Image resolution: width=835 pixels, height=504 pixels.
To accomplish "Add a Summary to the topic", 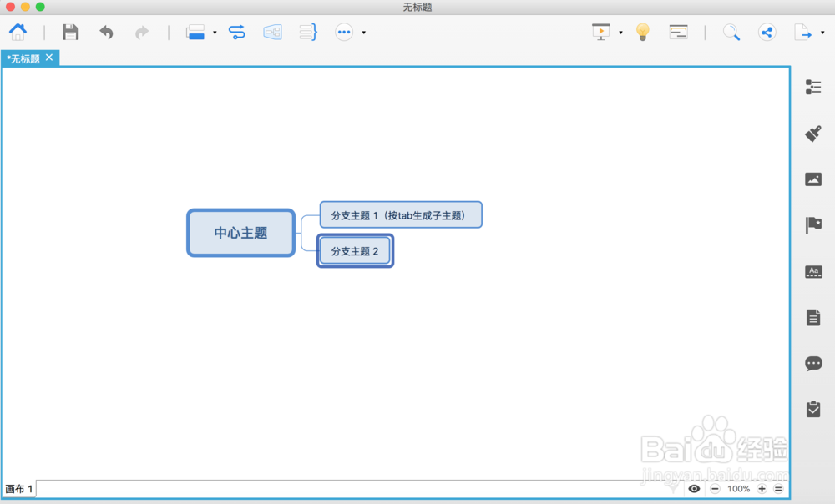I will [307, 32].
